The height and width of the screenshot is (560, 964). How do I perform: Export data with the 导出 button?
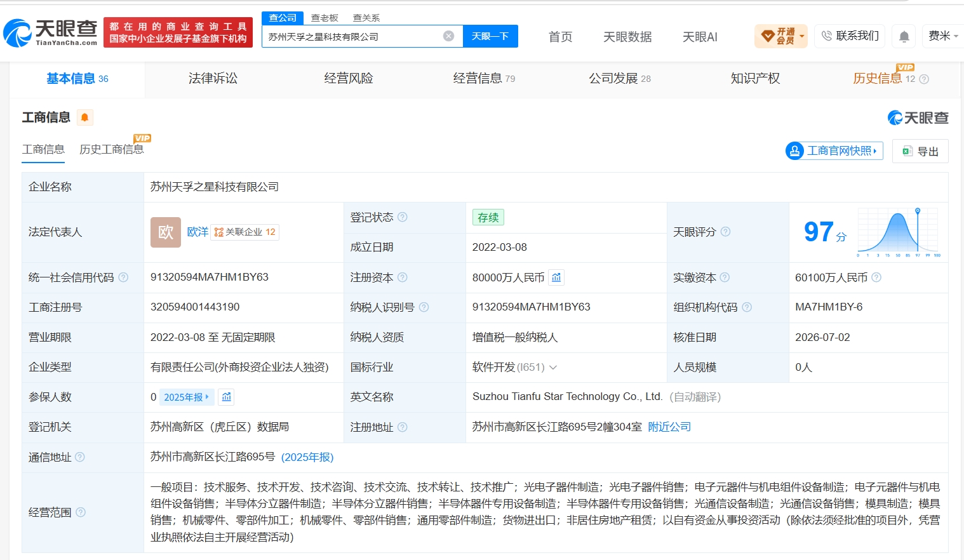tap(920, 151)
